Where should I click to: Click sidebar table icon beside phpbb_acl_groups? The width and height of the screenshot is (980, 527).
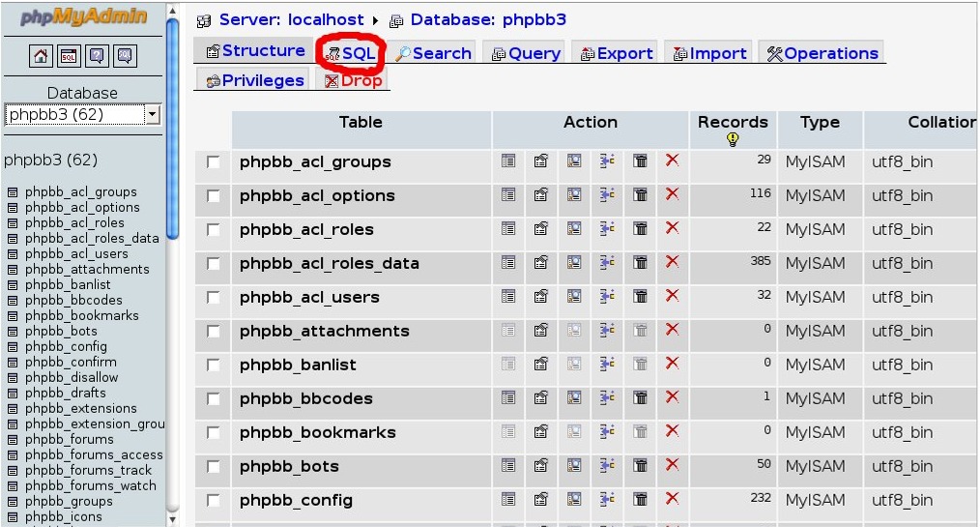point(13,192)
